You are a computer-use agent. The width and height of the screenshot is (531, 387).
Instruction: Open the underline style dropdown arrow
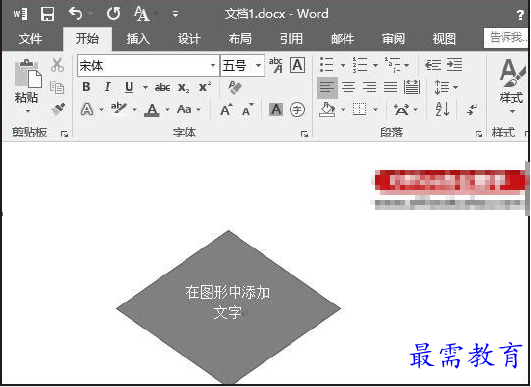(x=145, y=87)
